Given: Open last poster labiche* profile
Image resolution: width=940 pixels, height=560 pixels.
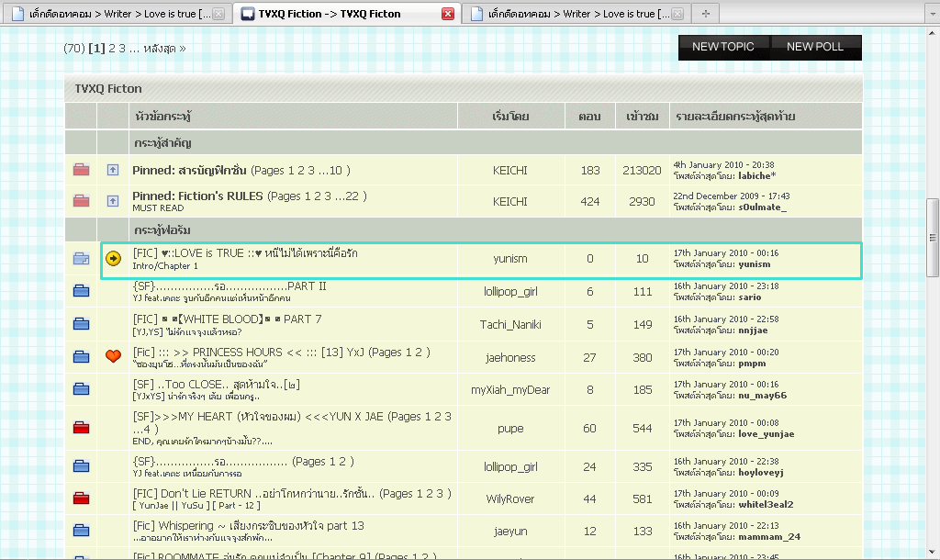Looking at the screenshot, I should point(757,175).
